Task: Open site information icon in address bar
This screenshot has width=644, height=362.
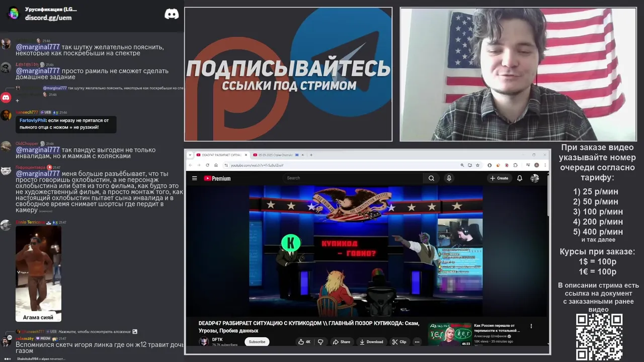Action: (226, 165)
